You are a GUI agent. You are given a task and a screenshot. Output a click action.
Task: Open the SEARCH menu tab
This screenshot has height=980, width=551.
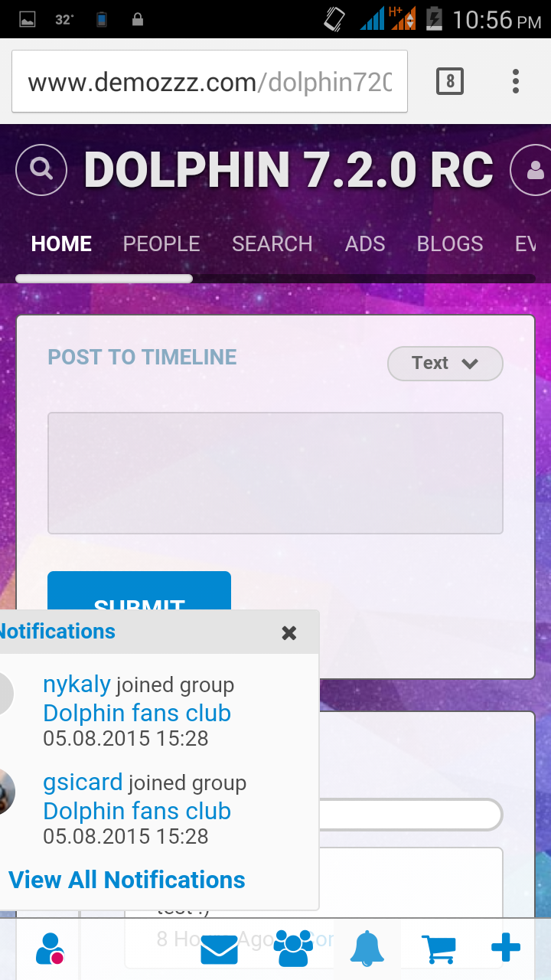tap(272, 244)
